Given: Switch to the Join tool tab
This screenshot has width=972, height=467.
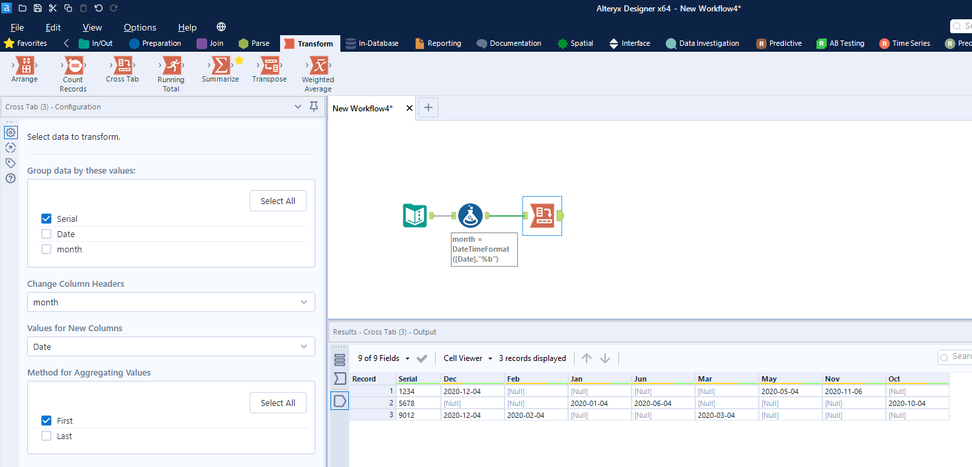Looking at the screenshot, I should [210, 43].
